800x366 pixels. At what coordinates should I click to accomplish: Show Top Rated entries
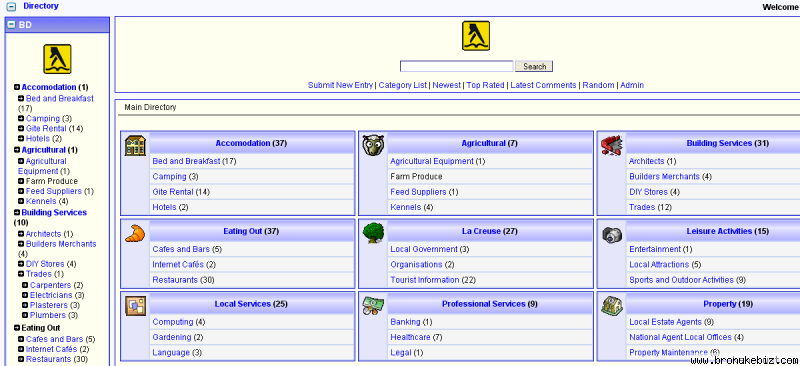[x=485, y=85]
